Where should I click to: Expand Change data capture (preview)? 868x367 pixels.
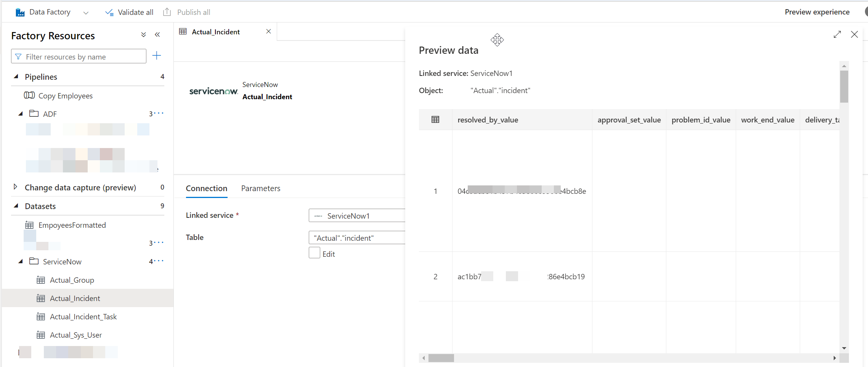pyautogui.click(x=15, y=187)
